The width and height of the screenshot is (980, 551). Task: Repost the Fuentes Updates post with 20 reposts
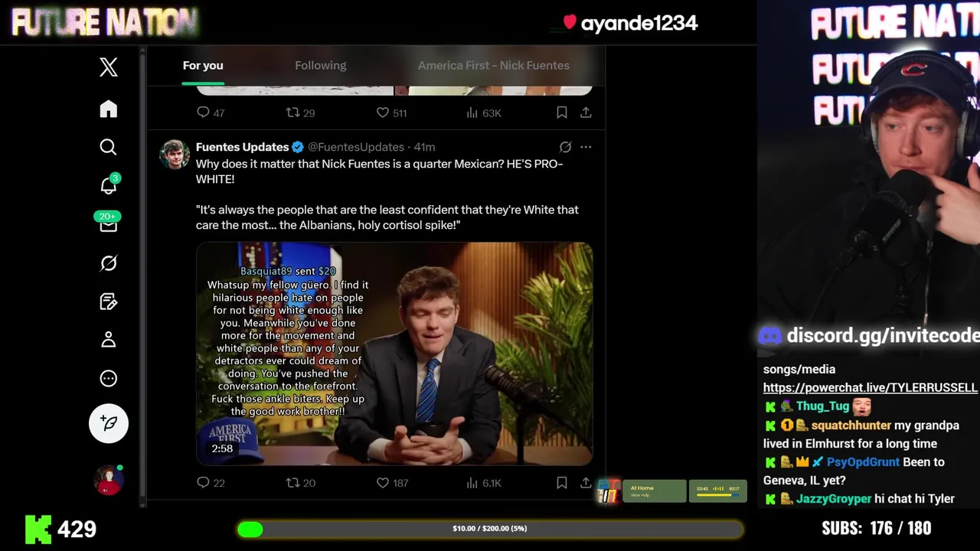tap(300, 483)
